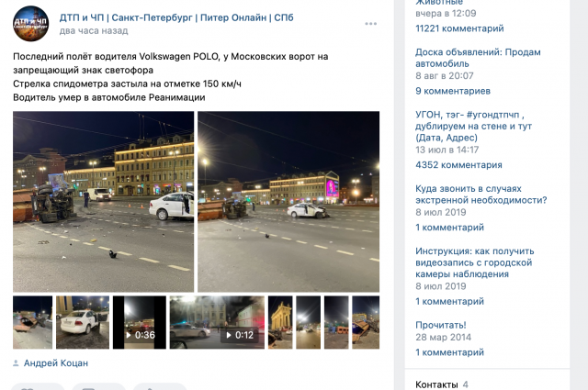The height and width of the screenshot is (390, 588).
Task: Open the 9 комментариев link
Action: [x=453, y=91]
